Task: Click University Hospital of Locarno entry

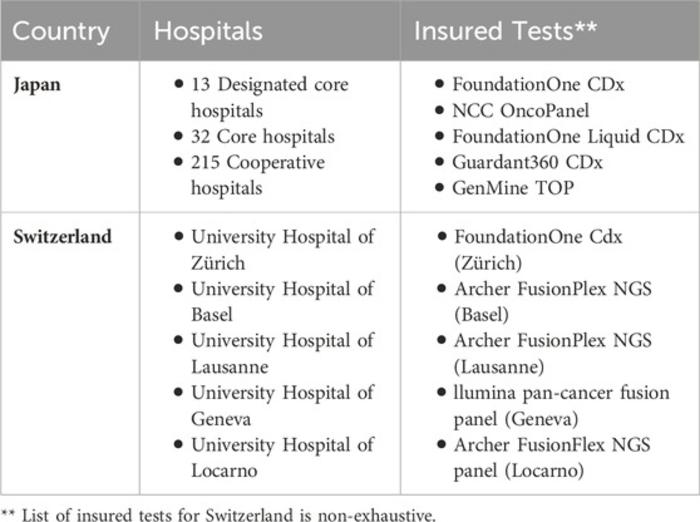Action: tap(282, 457)
